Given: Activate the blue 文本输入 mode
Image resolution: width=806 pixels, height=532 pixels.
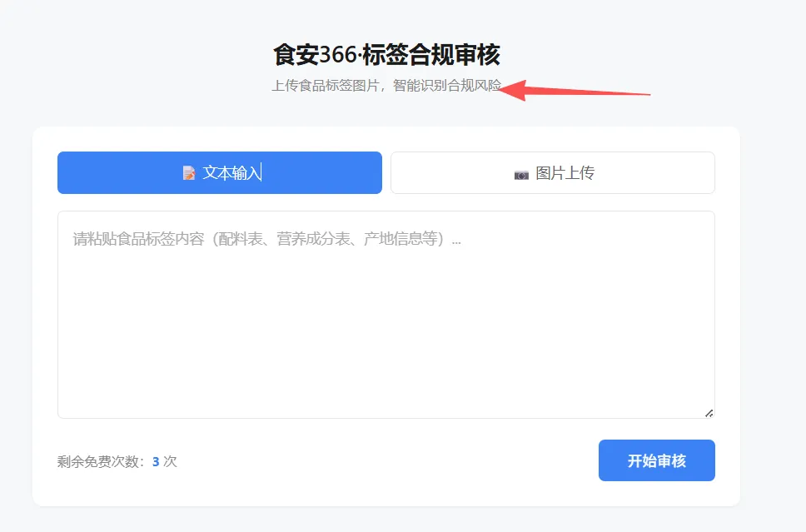Looking at the screenshot, I should (219, 172).
